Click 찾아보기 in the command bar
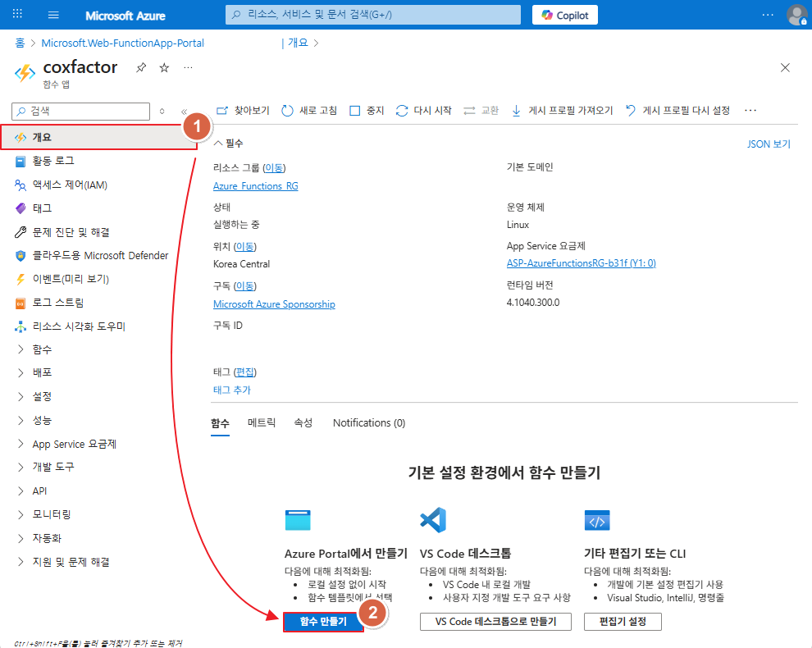Image resolution: width=812 pixels, height=648 pixels. coord(243,111)
